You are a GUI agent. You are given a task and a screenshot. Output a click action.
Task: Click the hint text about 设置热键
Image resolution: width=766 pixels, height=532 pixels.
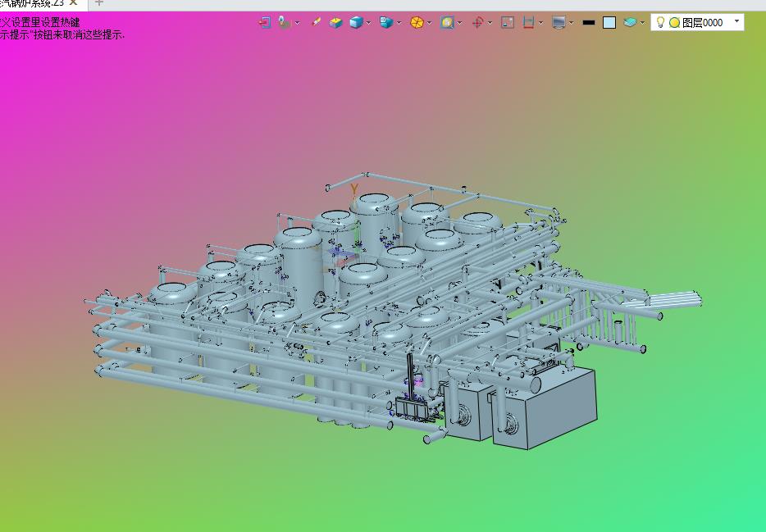[x=39, y=22]
